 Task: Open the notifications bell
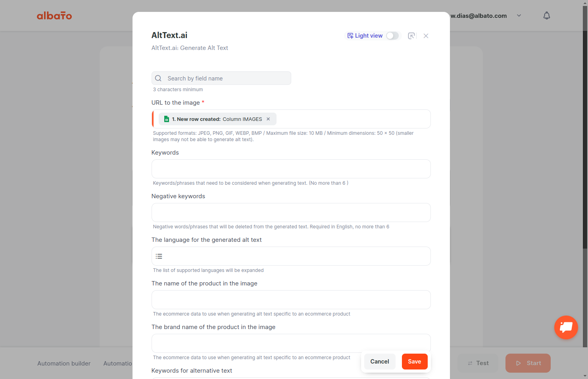click(547, 15)
